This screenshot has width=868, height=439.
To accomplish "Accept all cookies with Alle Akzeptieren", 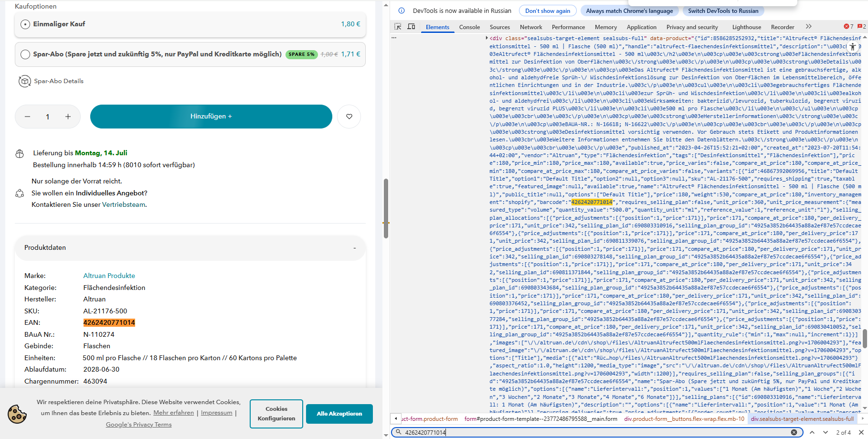I will click(339, 414).
